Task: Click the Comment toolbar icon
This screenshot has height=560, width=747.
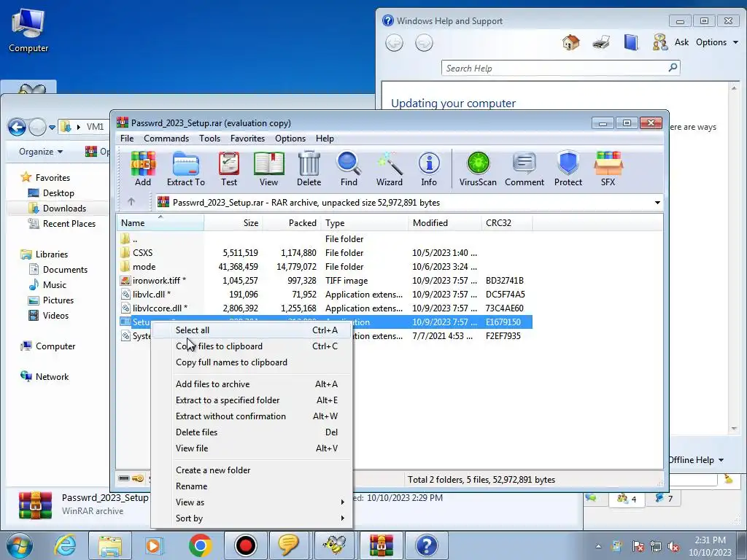Action: click(525, 168)
